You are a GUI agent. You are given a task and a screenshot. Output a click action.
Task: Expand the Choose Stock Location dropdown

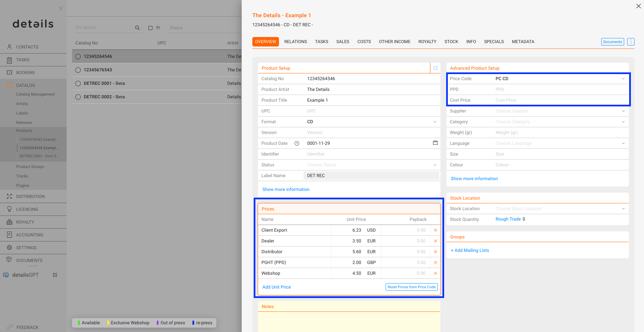[560, 209]
